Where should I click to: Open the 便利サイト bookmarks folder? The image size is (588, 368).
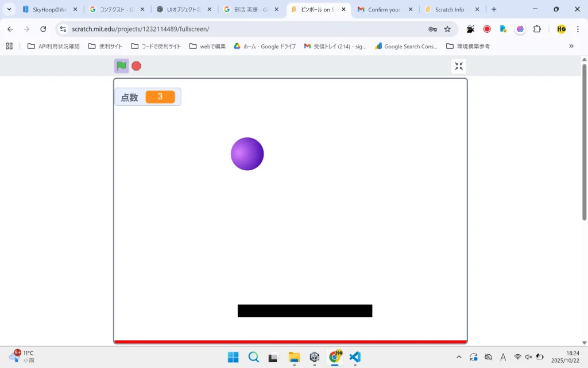[106, 46]
